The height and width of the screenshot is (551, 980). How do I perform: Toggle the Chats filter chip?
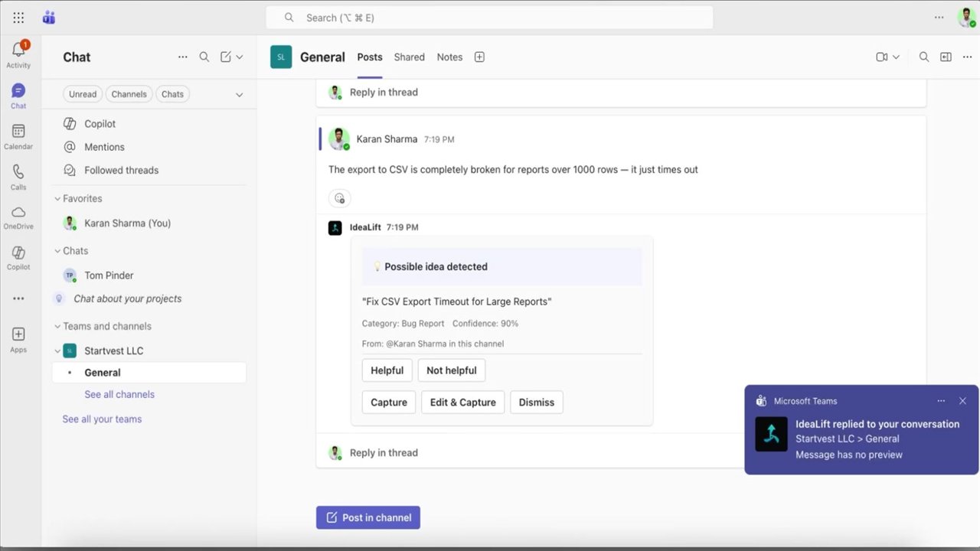[x=172, y=94]
